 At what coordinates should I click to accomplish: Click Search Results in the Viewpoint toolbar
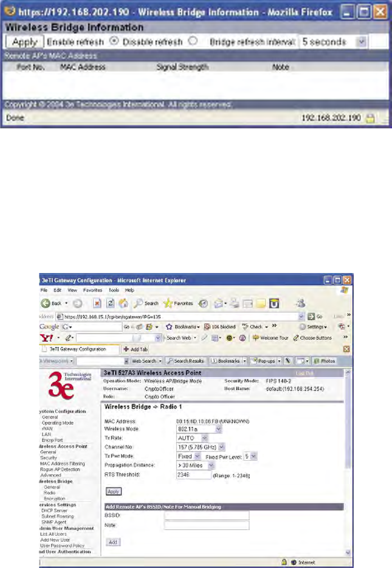coord(186,361)
